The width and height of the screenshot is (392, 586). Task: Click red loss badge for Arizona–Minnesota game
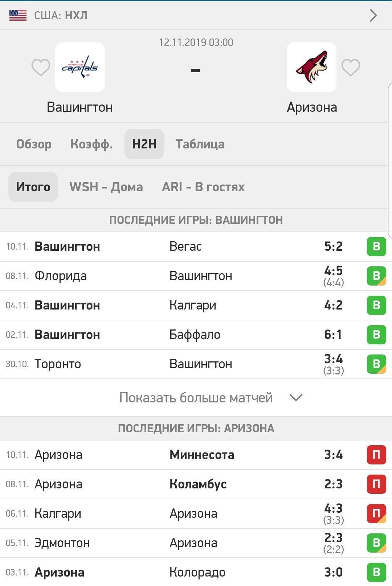376,455
